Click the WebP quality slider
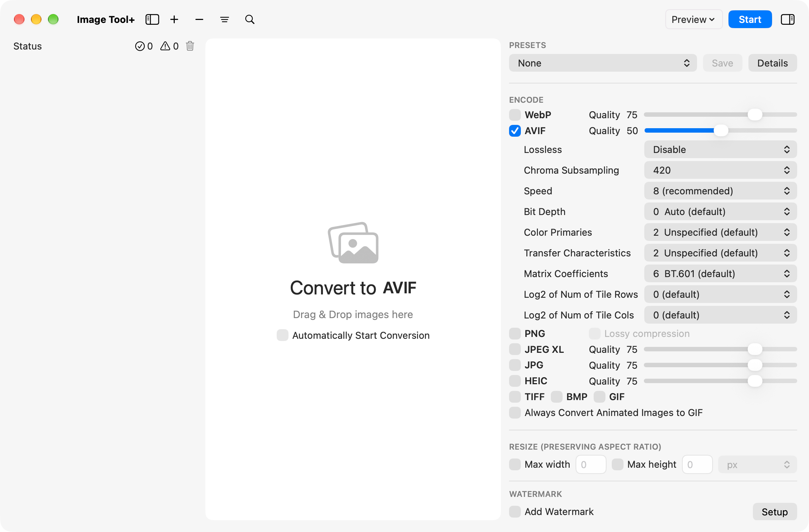Screen dimensions: 809x532 [x=720, y=115]
